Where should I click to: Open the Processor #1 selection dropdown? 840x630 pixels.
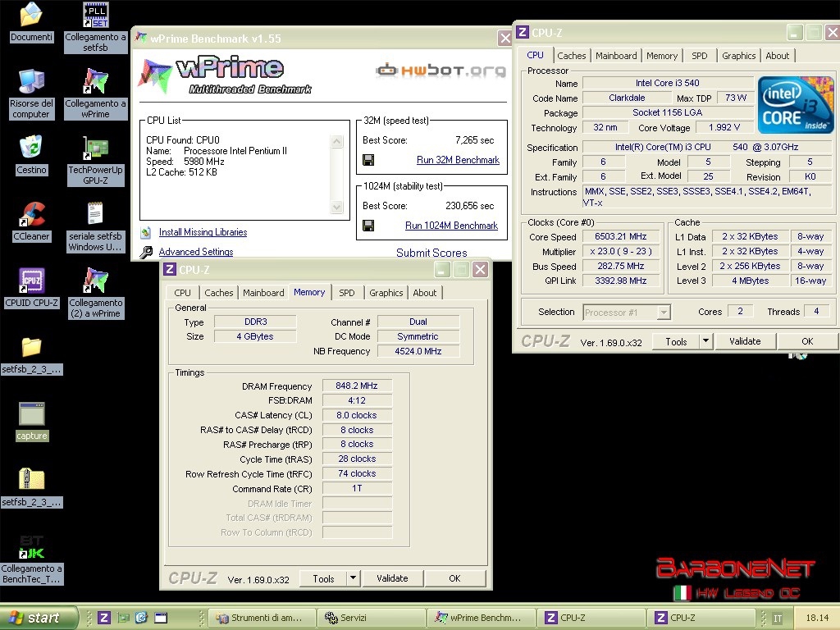[626, 313]
